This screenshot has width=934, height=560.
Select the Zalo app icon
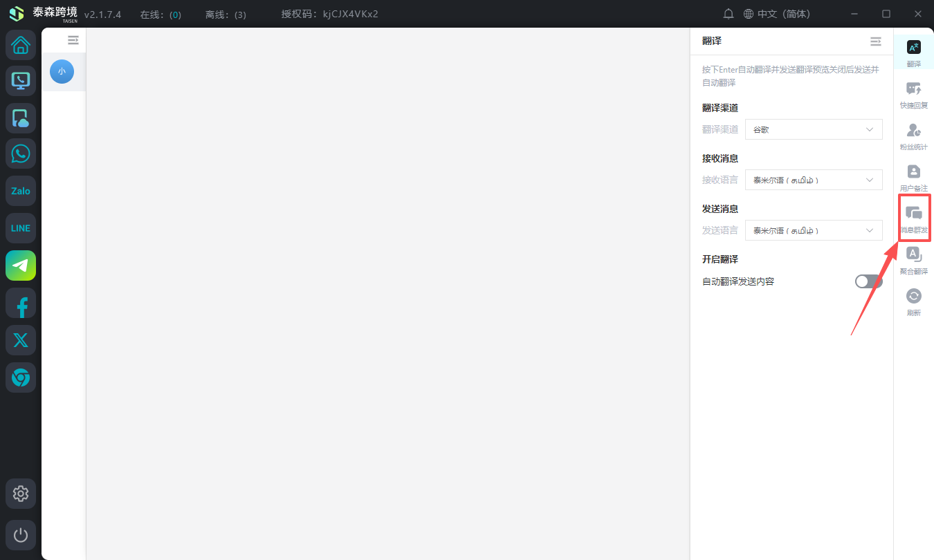[x=21, y=191]
